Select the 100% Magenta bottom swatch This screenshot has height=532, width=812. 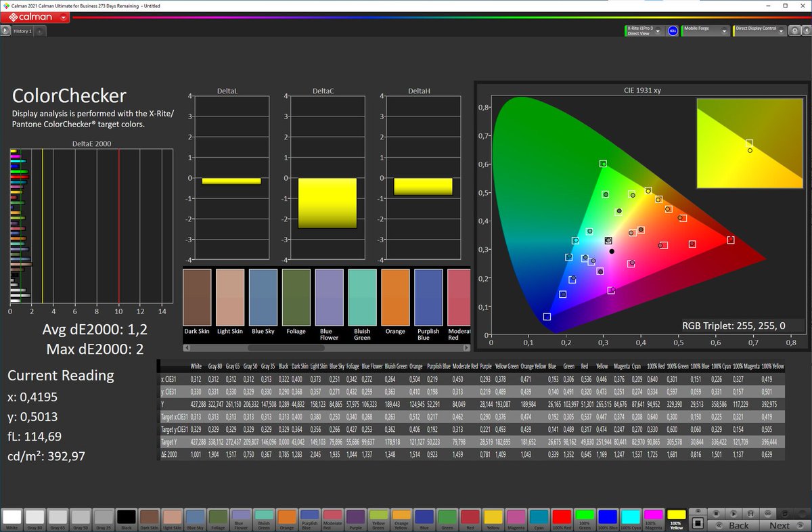tap(653, 519)
